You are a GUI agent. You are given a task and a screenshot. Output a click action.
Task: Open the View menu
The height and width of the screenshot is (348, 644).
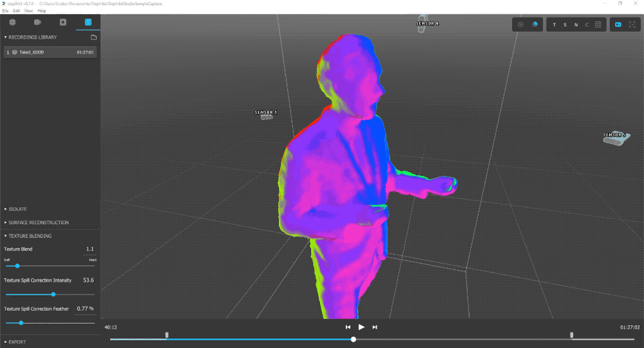(28, 11)
